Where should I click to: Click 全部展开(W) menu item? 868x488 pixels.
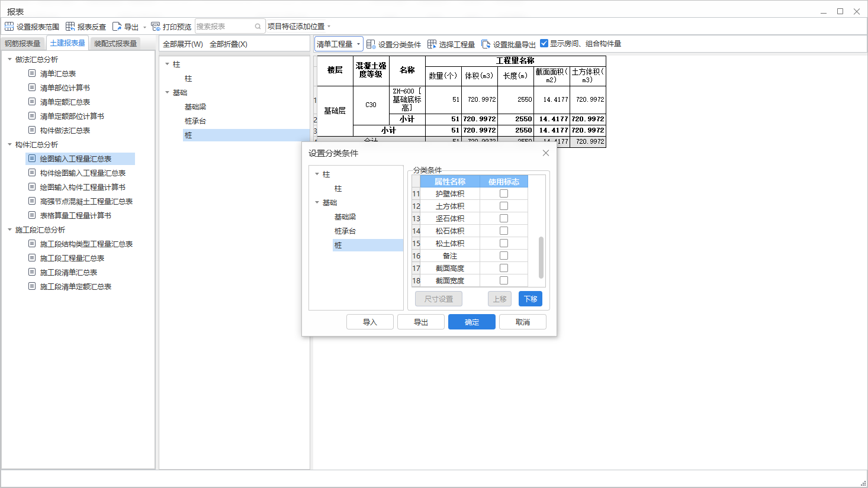183,44
